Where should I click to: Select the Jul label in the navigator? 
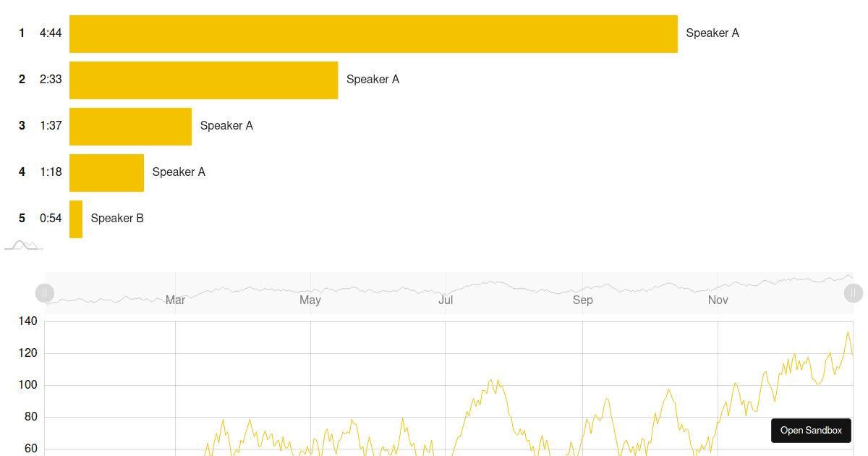[446, 300]
